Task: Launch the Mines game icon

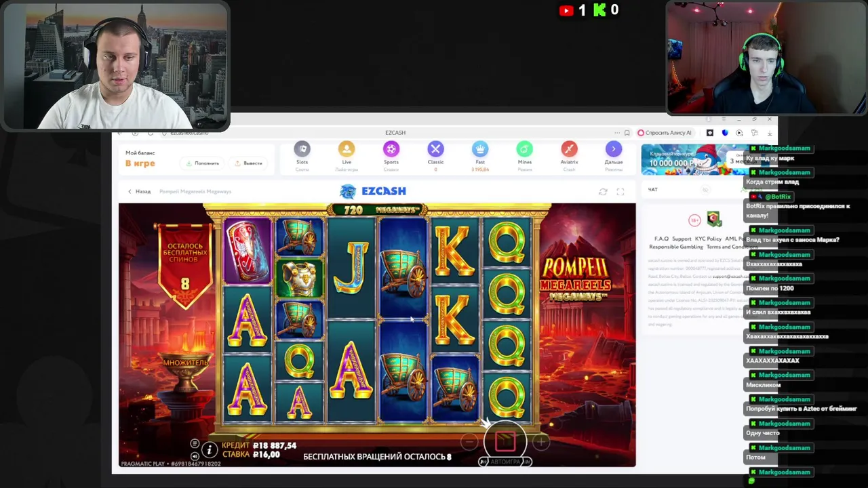Action: point(524,149)
